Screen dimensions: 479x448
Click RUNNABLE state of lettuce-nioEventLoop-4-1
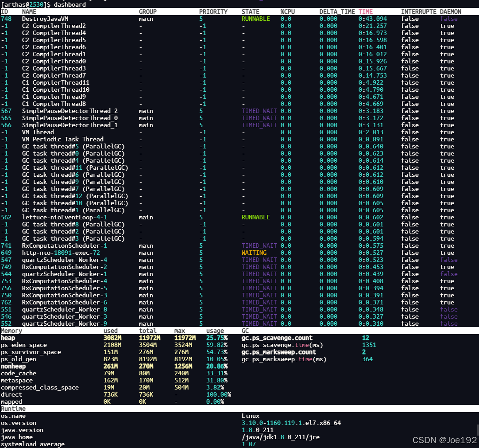point(256,218)
